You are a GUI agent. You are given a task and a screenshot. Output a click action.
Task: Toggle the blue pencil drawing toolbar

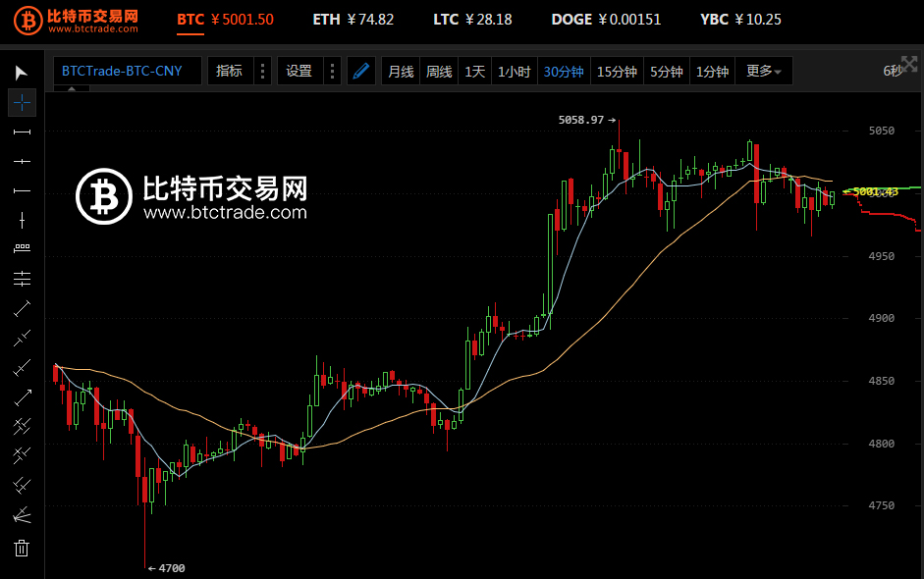(x=361, y=72)
